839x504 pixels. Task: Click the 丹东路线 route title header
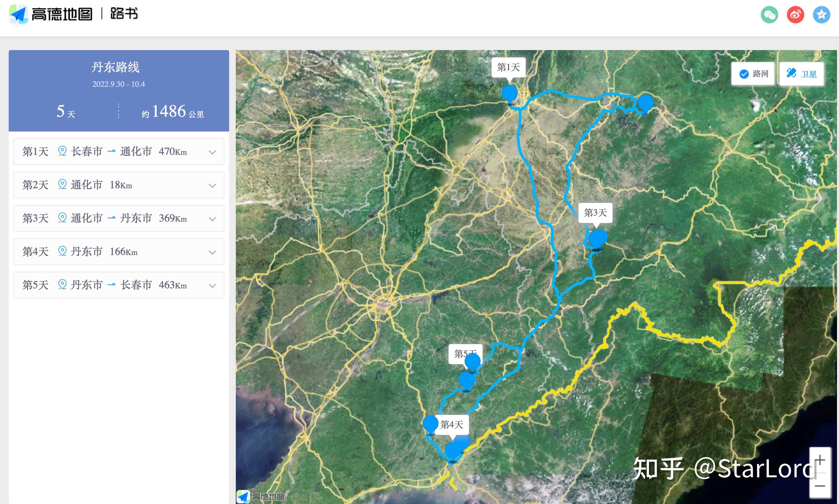tap(115, 67)
